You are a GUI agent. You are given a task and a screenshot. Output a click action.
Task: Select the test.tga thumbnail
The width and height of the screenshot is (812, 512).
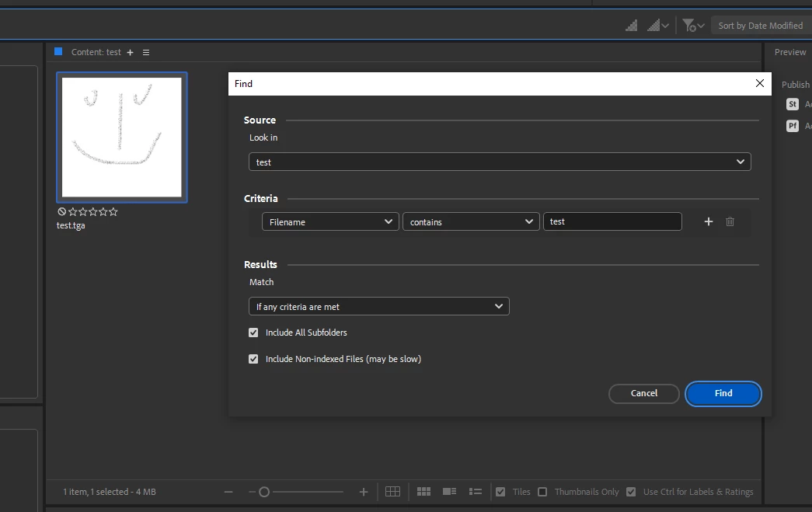[x=122, y=138]
